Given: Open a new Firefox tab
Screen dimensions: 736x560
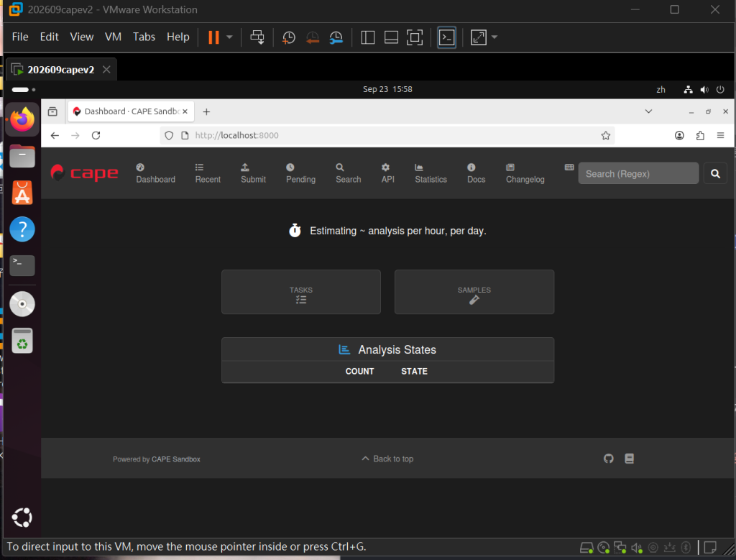Looking at the screenshot, I should pos(206,111).
